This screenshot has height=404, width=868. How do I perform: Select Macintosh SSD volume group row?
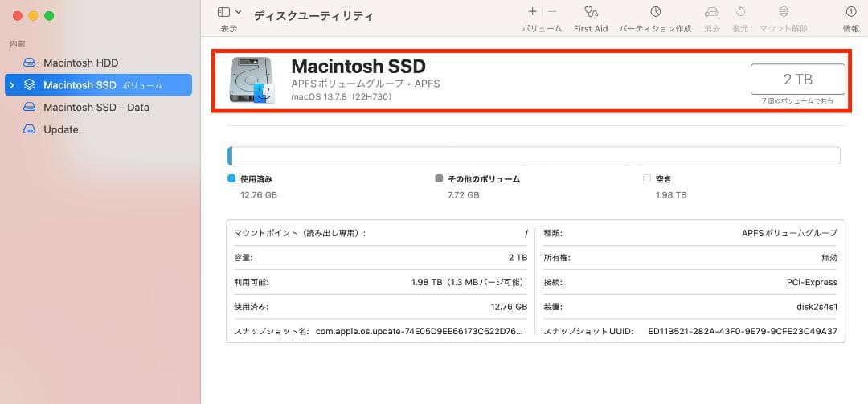[99, 85]
